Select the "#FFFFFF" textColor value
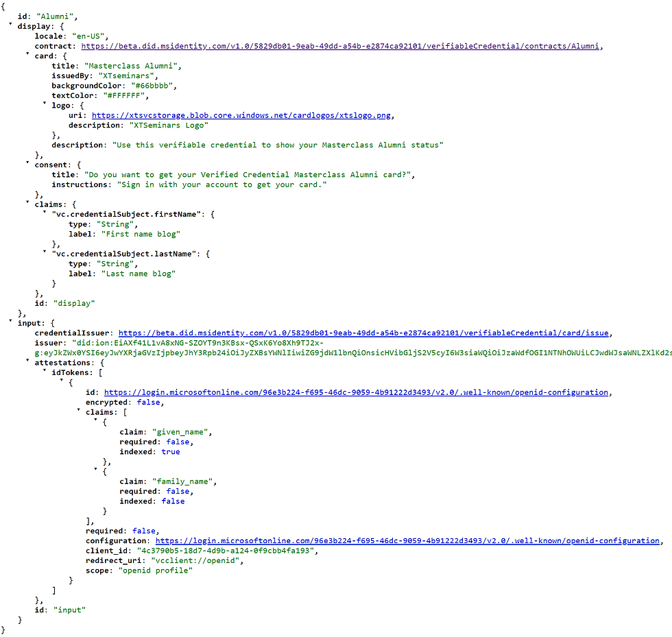The image size is (672, 637). coord(124,95)
